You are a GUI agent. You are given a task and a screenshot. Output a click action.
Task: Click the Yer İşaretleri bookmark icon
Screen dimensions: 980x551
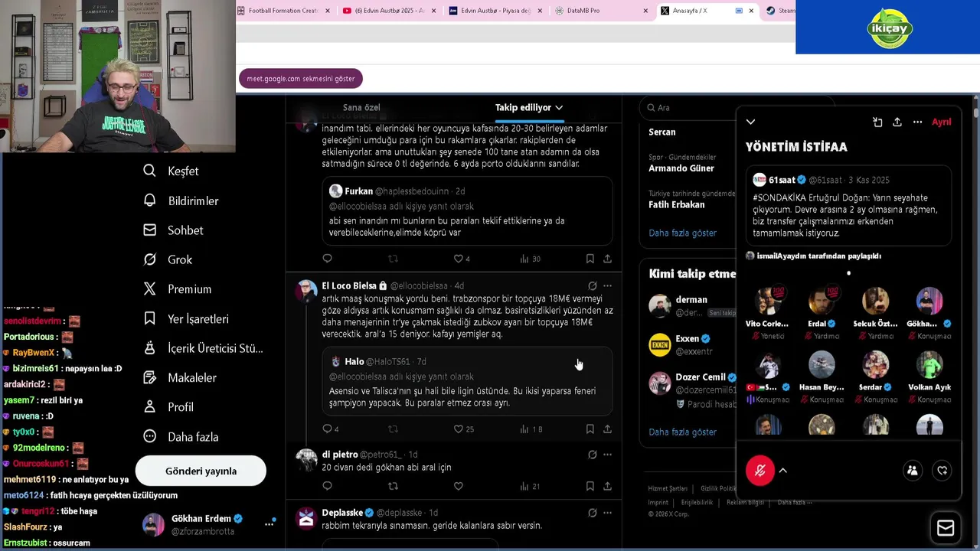point(150,318)
